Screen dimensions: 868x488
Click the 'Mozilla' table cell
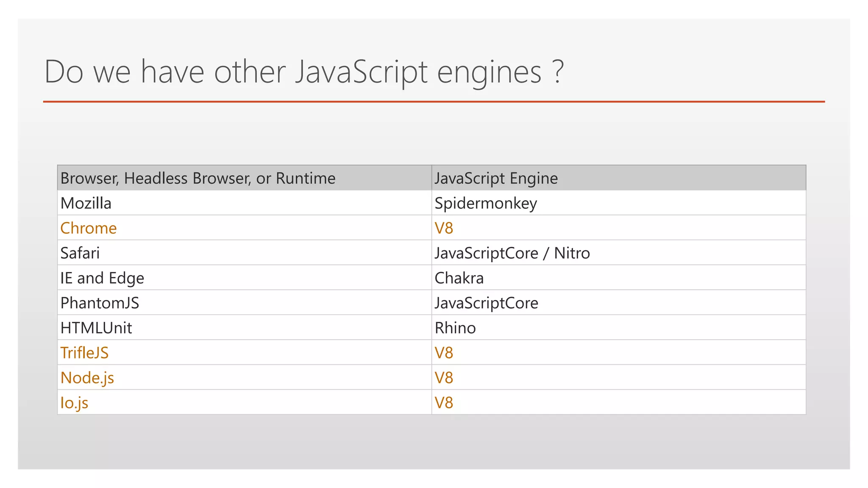point(245,203)
